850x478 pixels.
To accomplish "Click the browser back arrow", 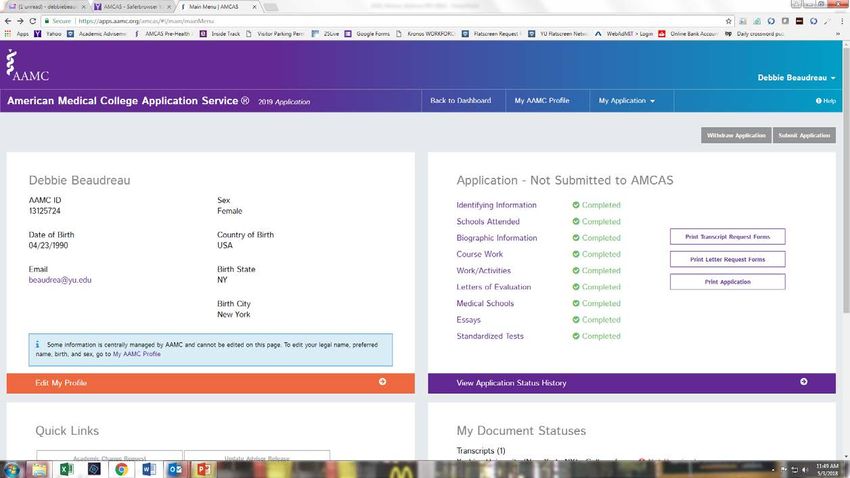I will 8,21.
